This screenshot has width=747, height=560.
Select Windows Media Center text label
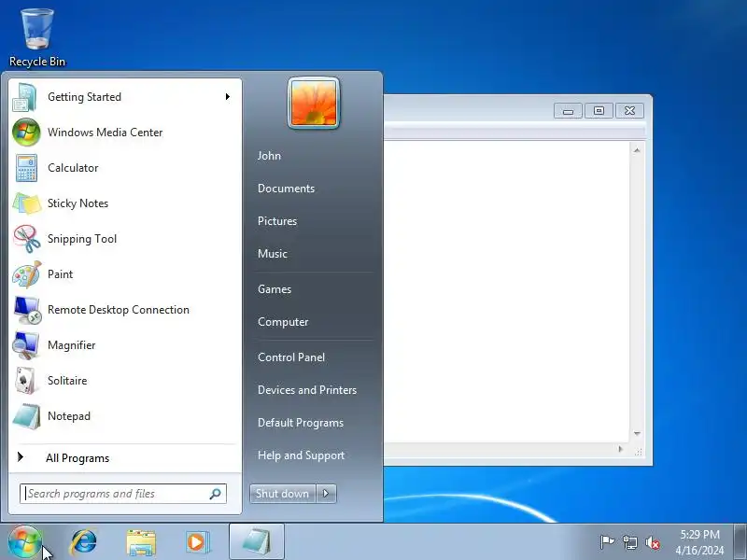106,133
